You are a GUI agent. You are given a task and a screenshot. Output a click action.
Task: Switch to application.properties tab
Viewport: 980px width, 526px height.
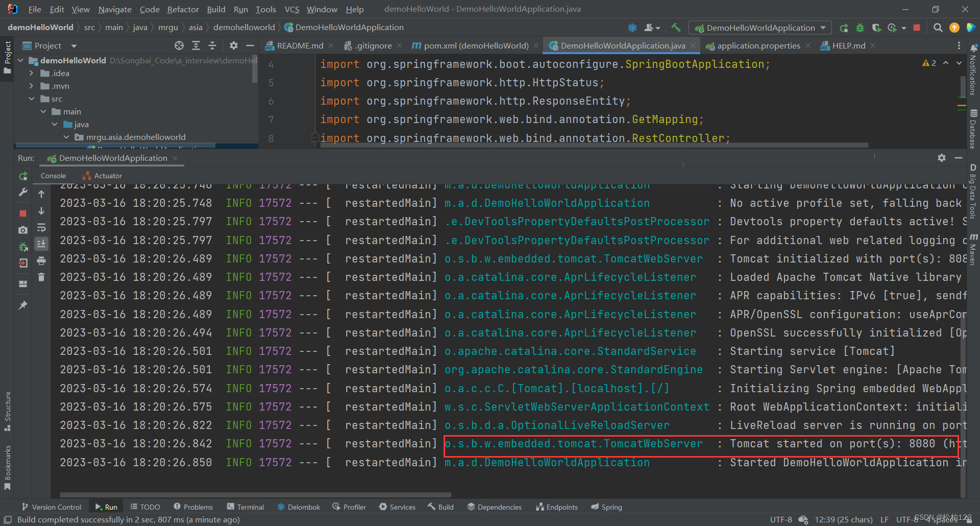coord(758,45)
